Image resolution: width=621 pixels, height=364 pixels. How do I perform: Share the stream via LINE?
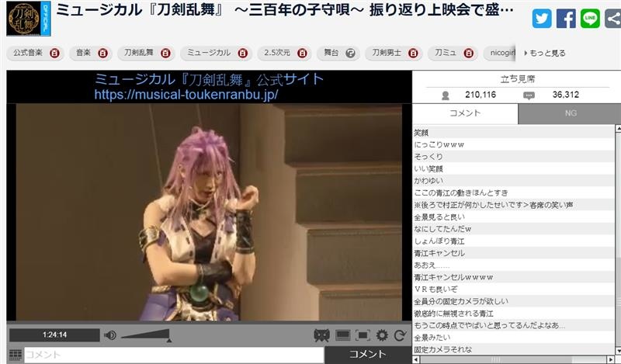pos(590,19)
